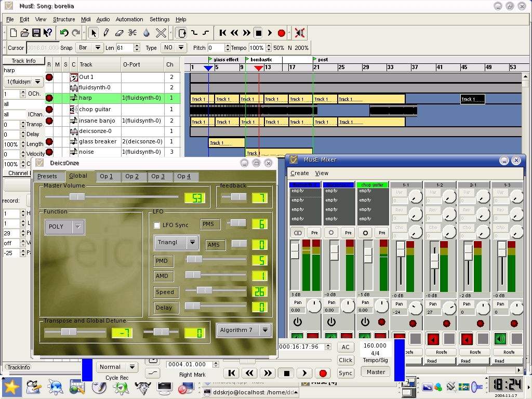Viewport: 532px width, 399px height.
Task: Switch to the Presets tab
Action: click(x=47, y=177)
